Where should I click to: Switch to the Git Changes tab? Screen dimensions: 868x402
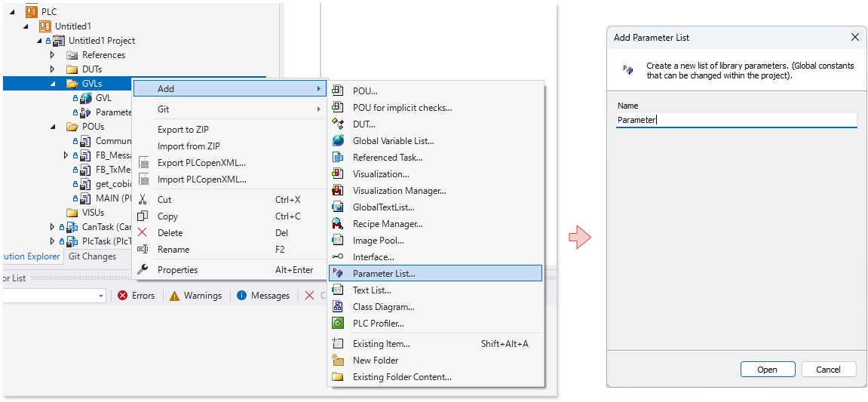92,256
